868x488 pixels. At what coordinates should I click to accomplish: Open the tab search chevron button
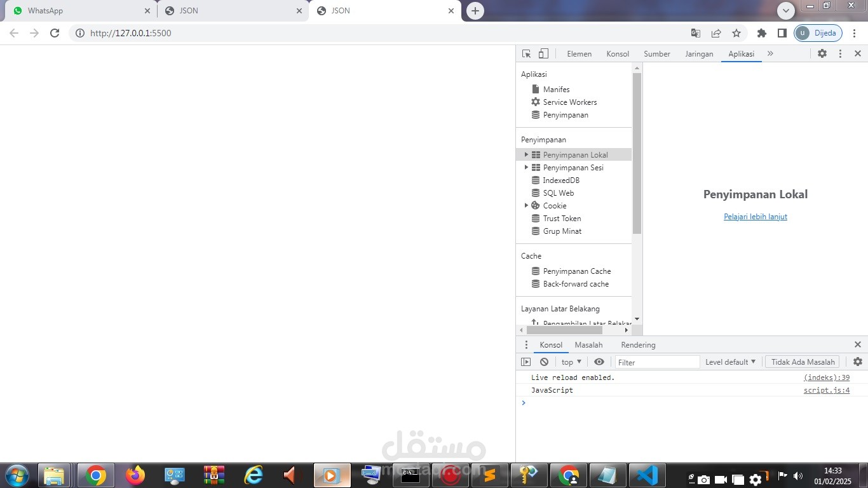[x=786, y=10]
